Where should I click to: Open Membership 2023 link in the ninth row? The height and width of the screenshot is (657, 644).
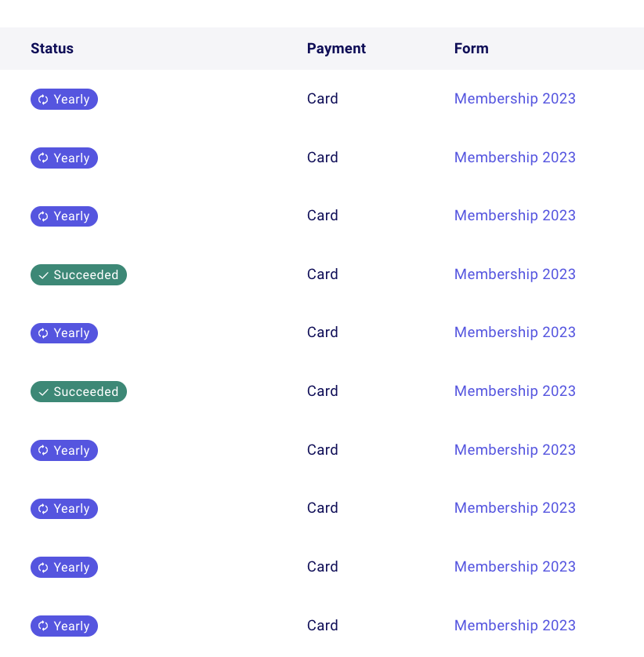pos(515,567)
